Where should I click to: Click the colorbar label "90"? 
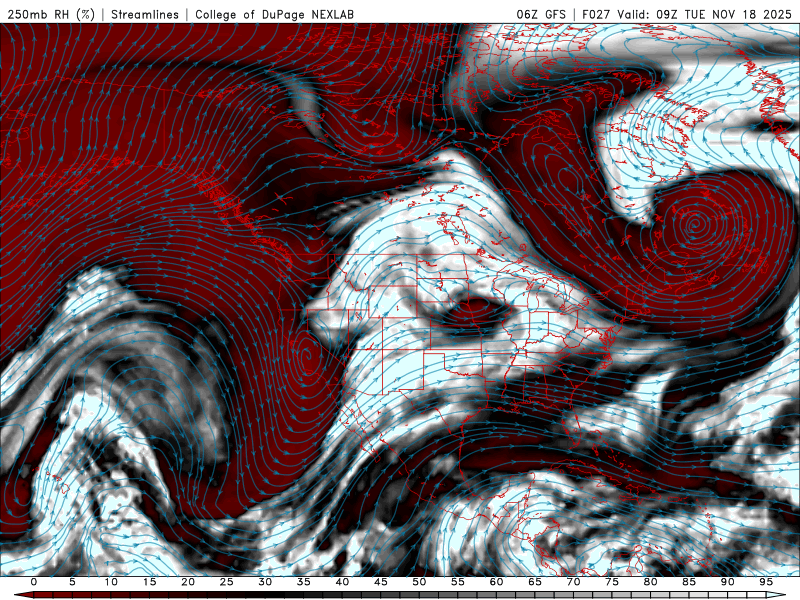click(728, 582)
